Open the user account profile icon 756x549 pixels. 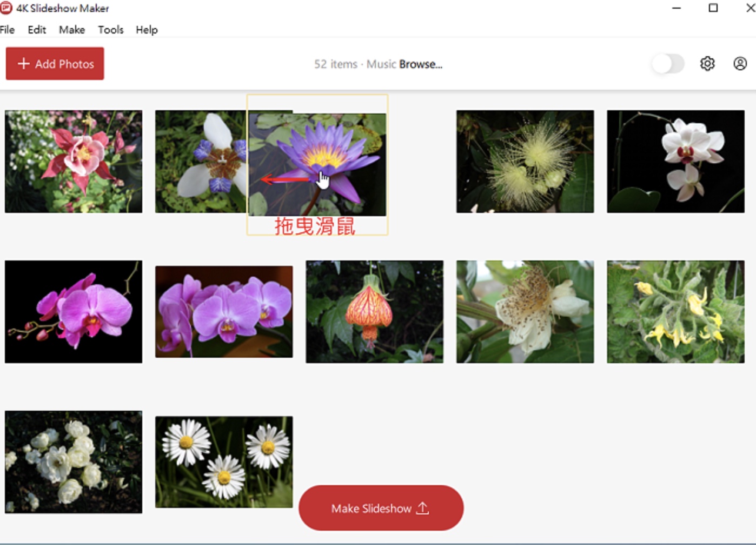coord(740,64)
